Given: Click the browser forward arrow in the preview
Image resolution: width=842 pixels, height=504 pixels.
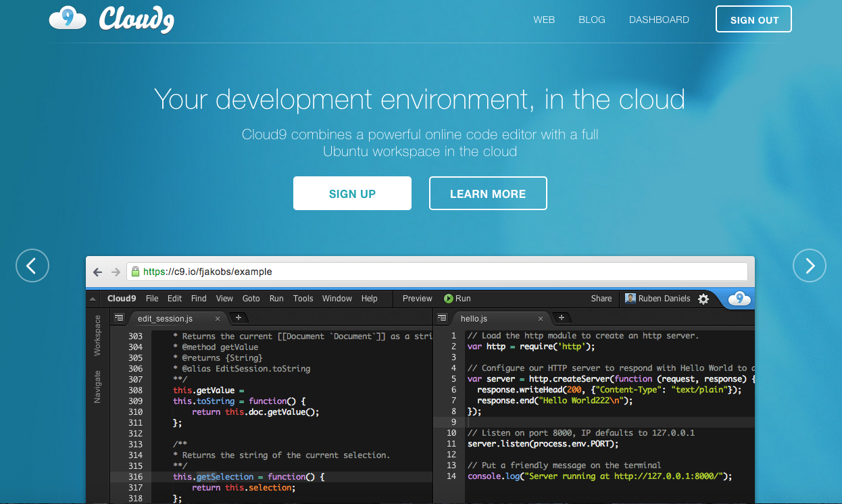Looking at the screenshot, I should [x=116, y=272].
